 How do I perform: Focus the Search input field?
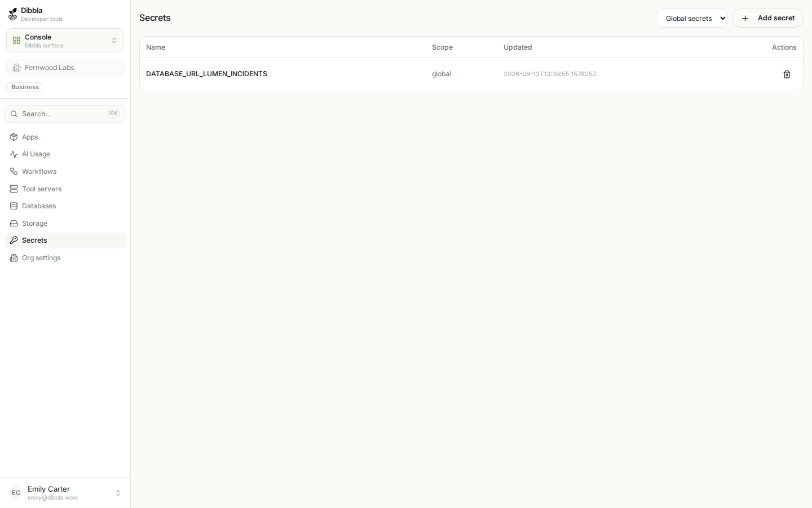point(65,114)
